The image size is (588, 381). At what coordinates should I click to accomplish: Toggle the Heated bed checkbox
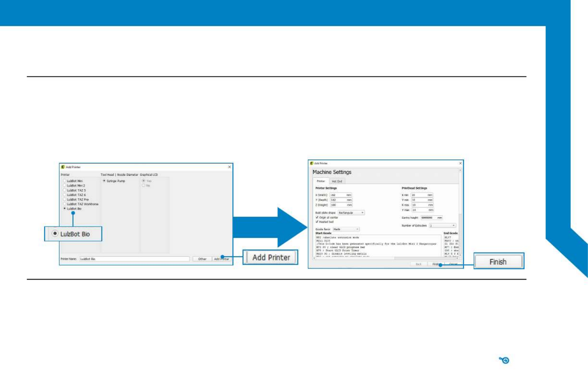coord(317,222)
